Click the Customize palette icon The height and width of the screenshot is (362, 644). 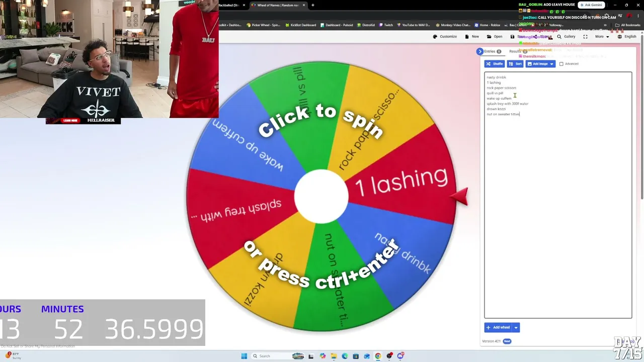[x=435, y=37]
